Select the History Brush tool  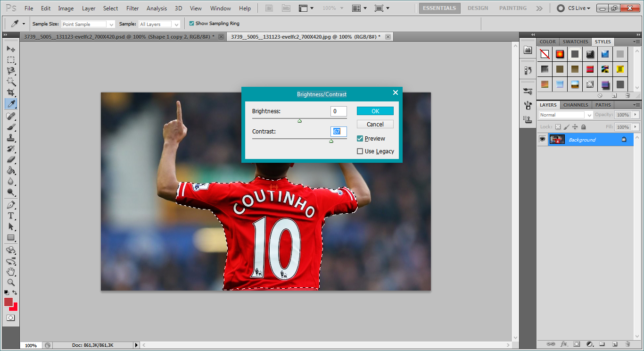11,149
